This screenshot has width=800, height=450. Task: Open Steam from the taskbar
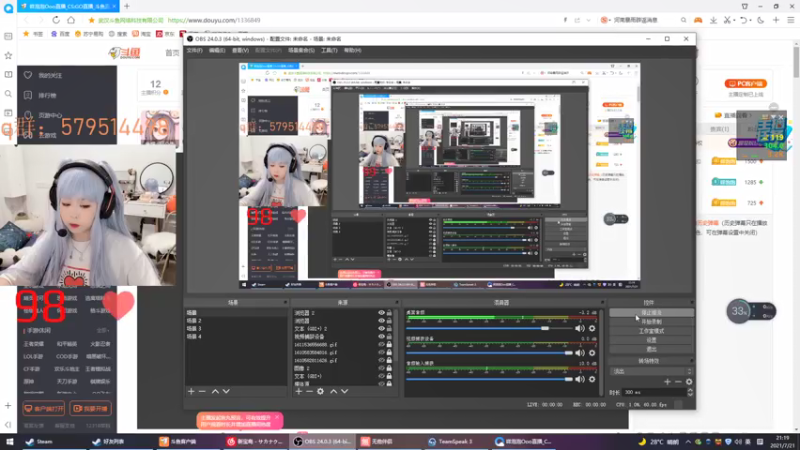pyautogui.click(x=40, y=441)
